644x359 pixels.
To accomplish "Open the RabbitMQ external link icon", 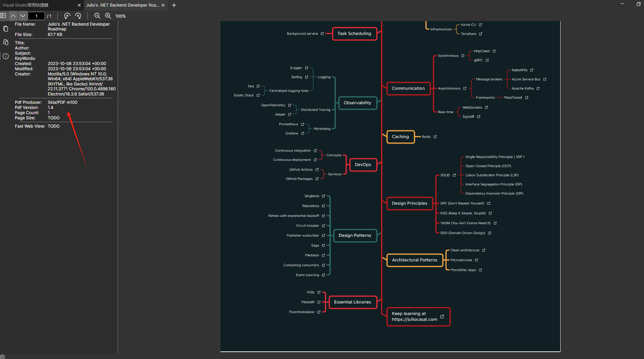I will pyautogui.click(x=532, y=70).
